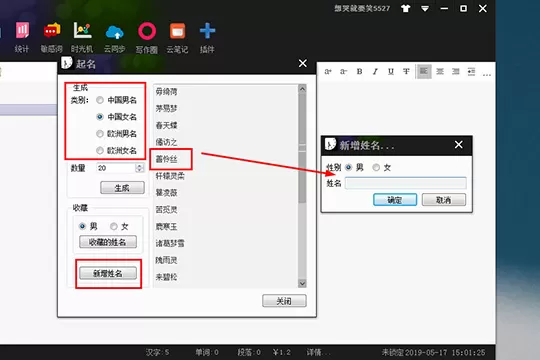Open the 统计 statistics tool
Image resolution: width=540 pixels, height=360 pixels.
click(22, 37)
